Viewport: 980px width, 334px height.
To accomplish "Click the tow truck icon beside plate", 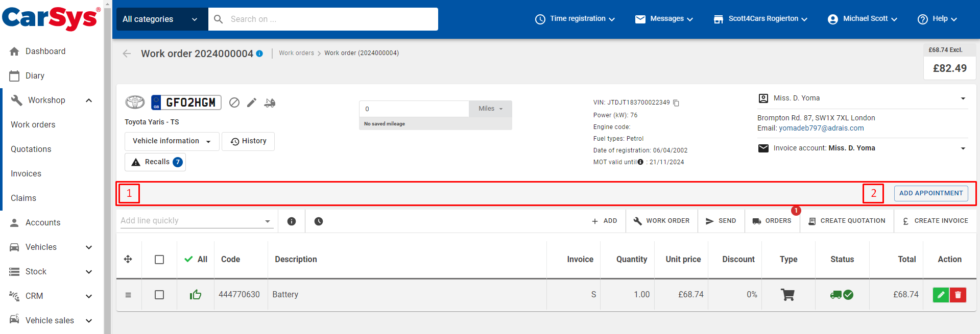I will [270, 102].
